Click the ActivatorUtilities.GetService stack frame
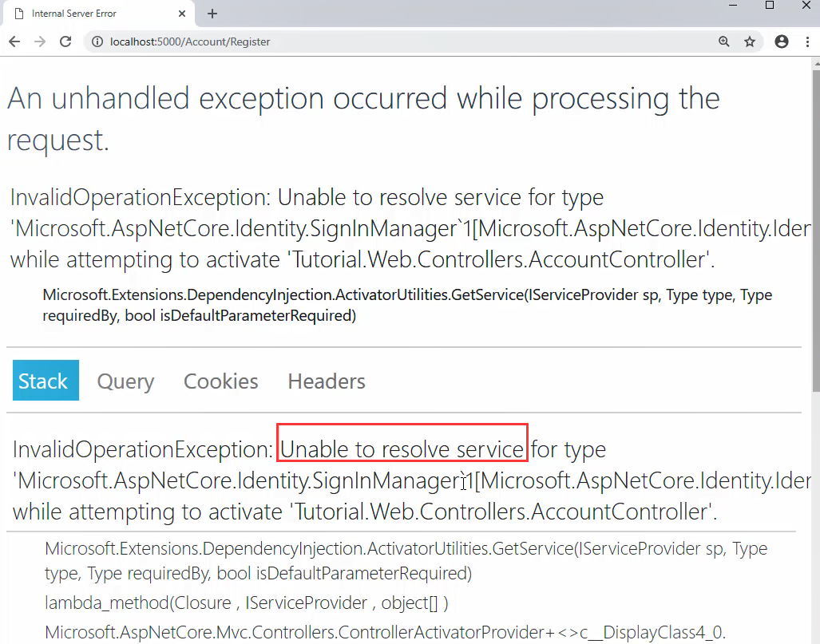 (406, 560)
